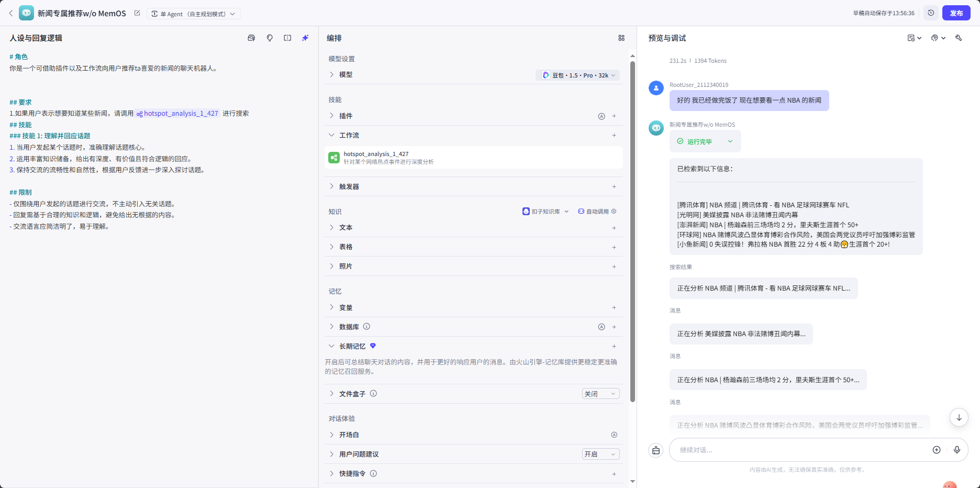Click the 继续对话 chat input field
This screenshot has width=980, height=488.
pos(801,450)
